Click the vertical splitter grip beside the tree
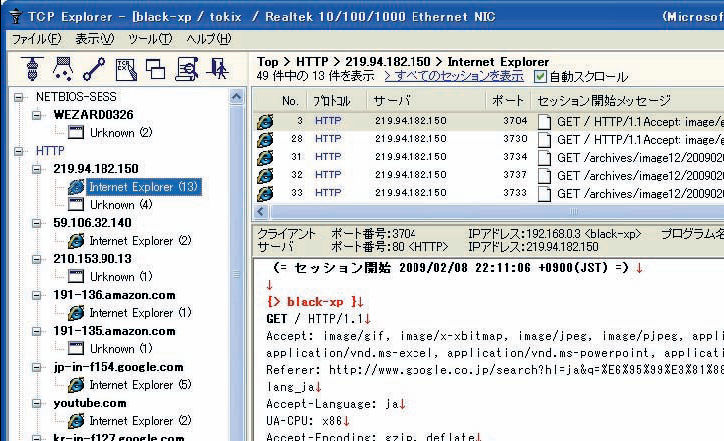The height and width of the screenshot is (441, 724). point(236,275)
